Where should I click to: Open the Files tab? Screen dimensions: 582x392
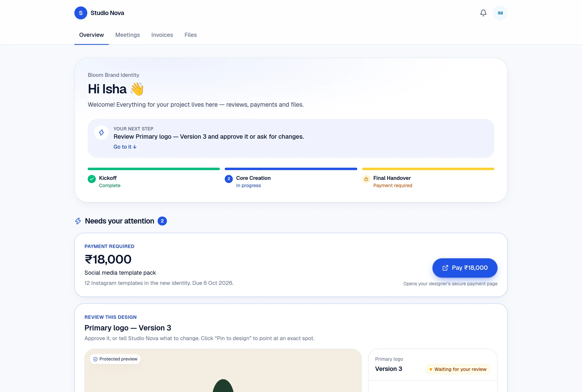click(191, 35)
